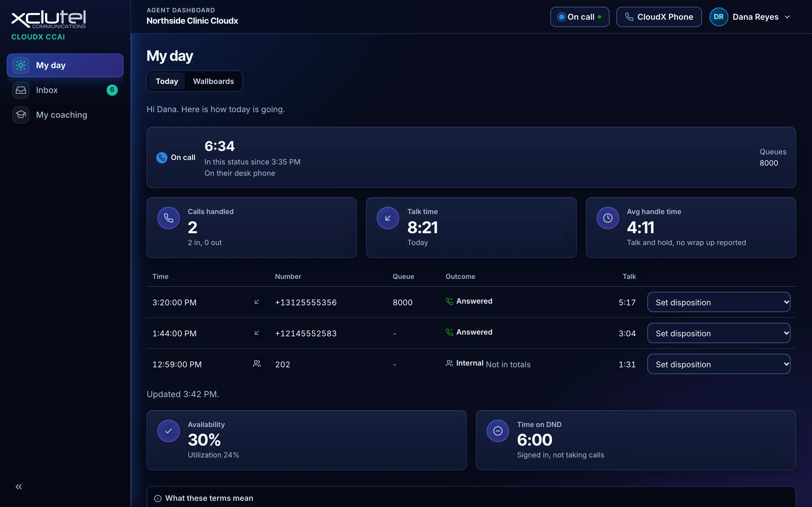The width and height of the screenshot is (812, 507).
Task: Open the CloudX Phone button
Action: (x=659, y=17)
